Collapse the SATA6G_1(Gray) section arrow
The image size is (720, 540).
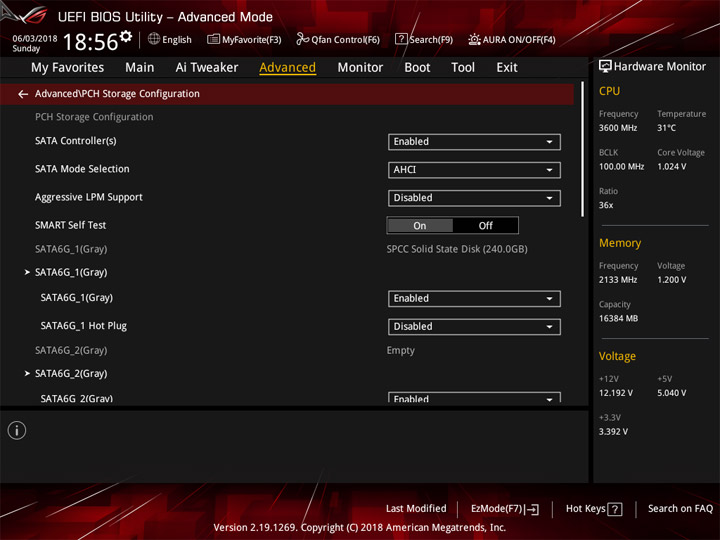click(27, 272)
